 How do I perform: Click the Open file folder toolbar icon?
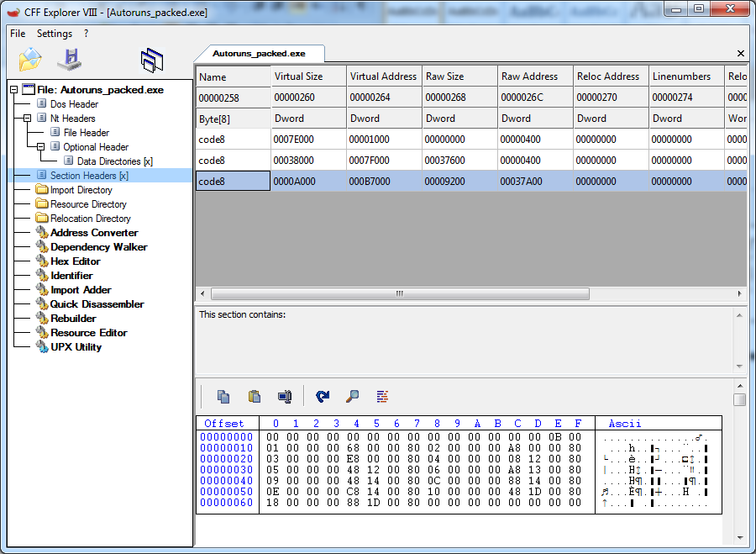(x=30, y=60)
